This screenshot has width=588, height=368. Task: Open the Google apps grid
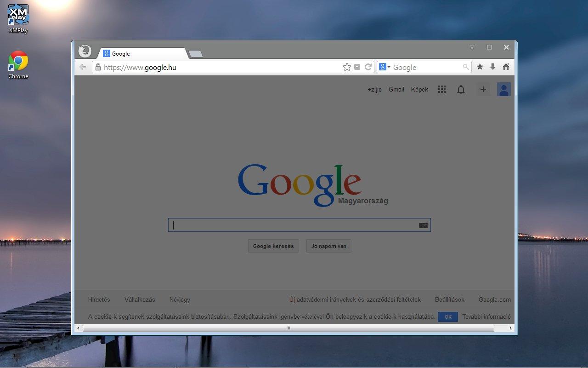[x=442, y=90]
